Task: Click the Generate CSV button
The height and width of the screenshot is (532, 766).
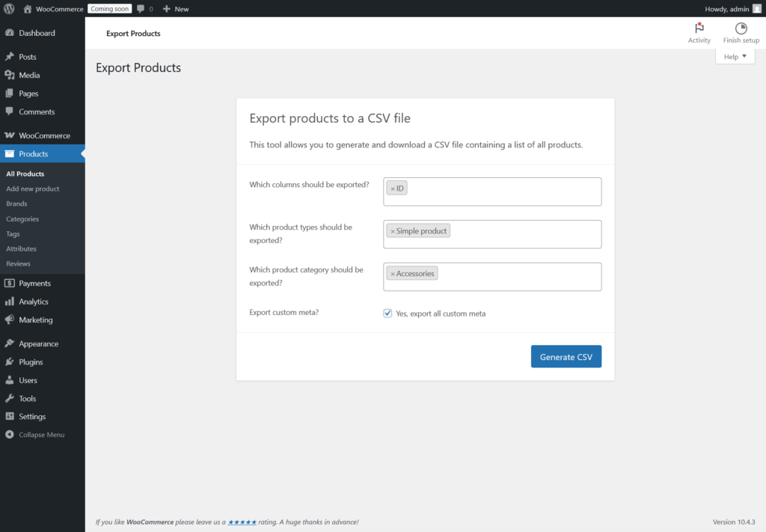Action: tap(566, 356)
